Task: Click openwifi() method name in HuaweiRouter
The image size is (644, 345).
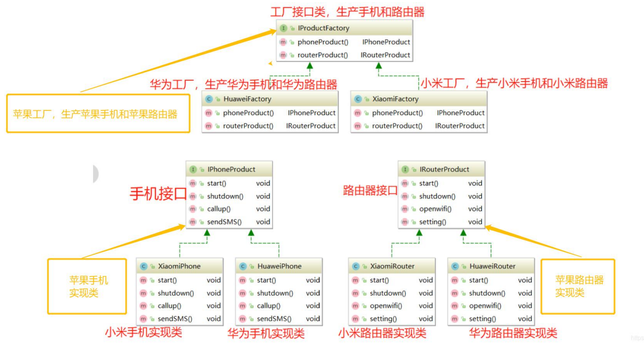Action: click(485, 306)
